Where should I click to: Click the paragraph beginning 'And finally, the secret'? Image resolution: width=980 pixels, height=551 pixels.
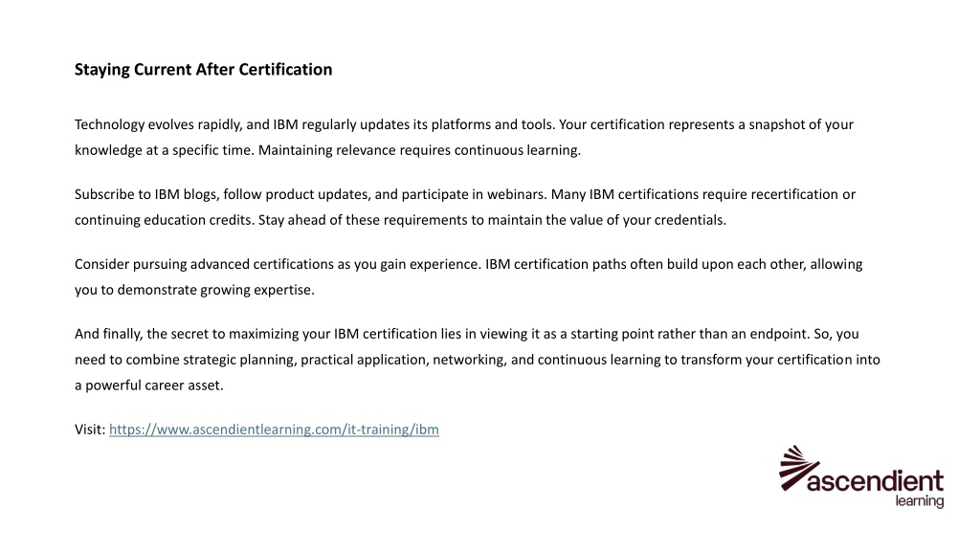click(x=477, y=360)
